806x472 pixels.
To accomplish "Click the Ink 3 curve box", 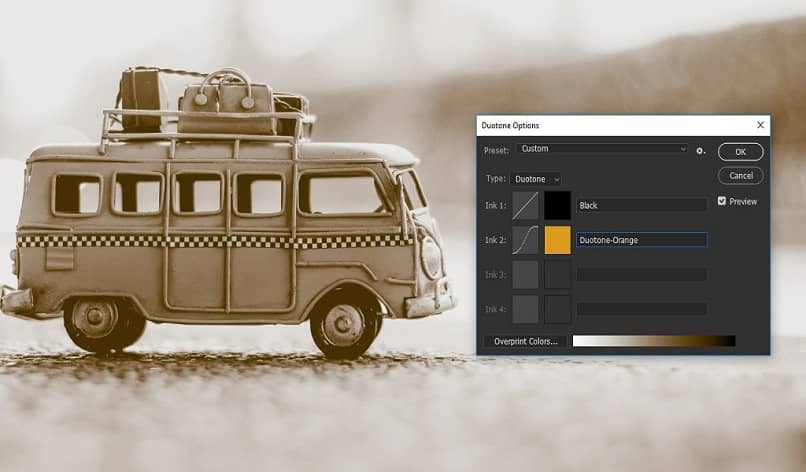I will pyautogui.click(x=525, y=275).
